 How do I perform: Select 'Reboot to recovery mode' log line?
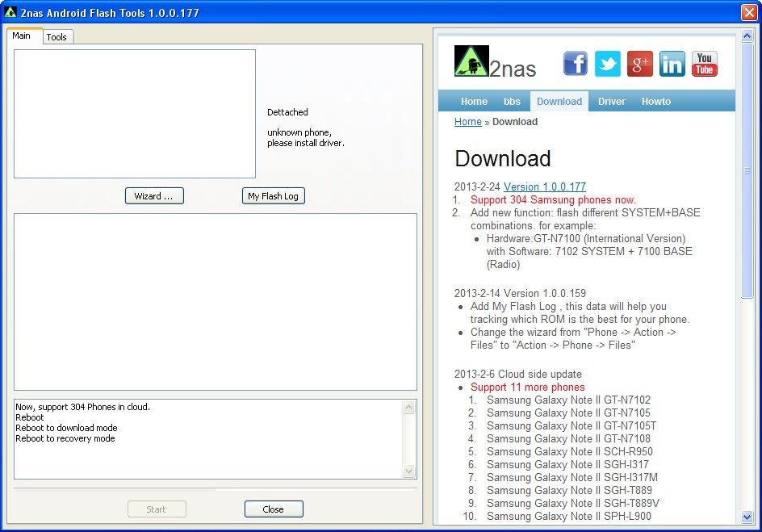[x=65, y=438]
